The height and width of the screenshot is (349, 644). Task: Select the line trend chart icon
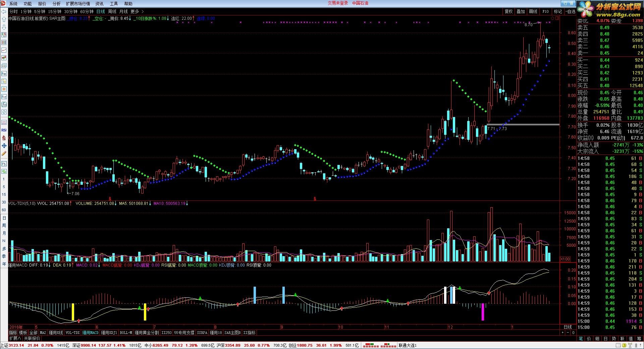click(x=4, y=50)
